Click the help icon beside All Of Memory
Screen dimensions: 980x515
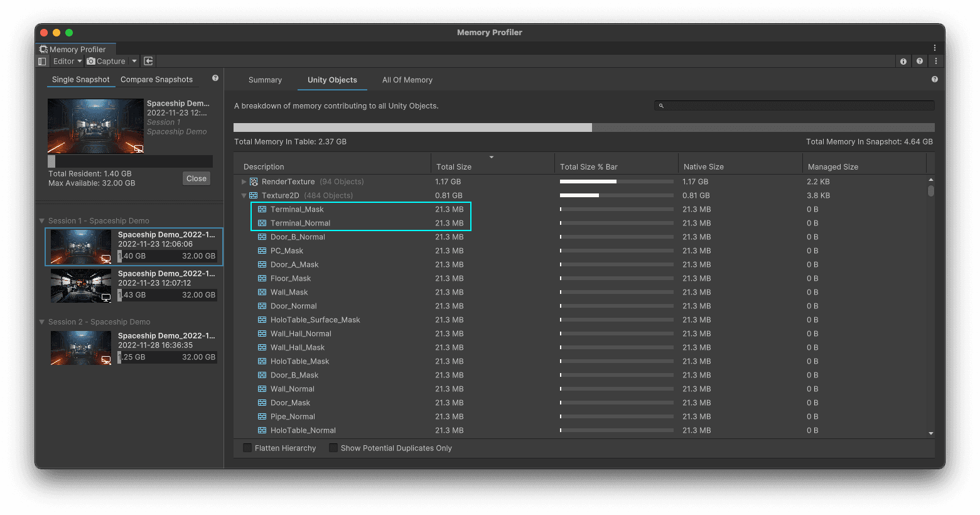pos(935,79)
